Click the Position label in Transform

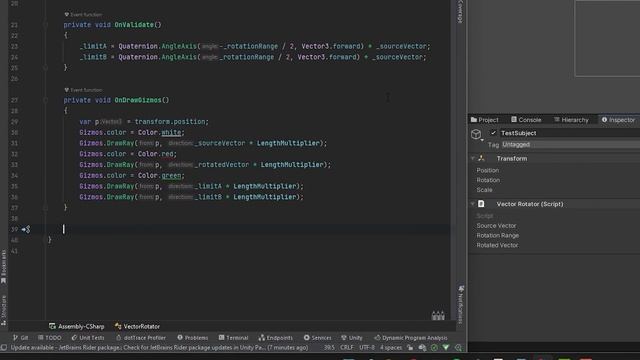[x=488, y=170]
